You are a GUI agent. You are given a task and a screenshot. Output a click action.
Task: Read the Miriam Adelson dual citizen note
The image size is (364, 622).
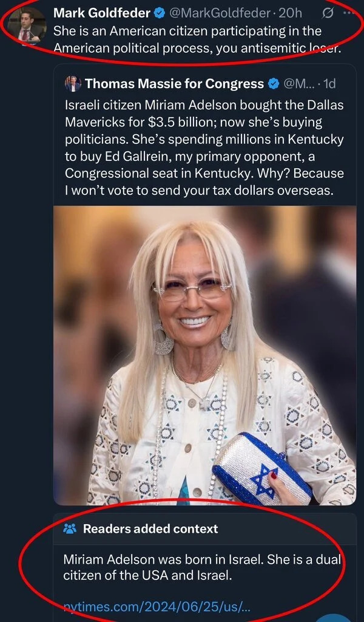(x=200, y=567)
